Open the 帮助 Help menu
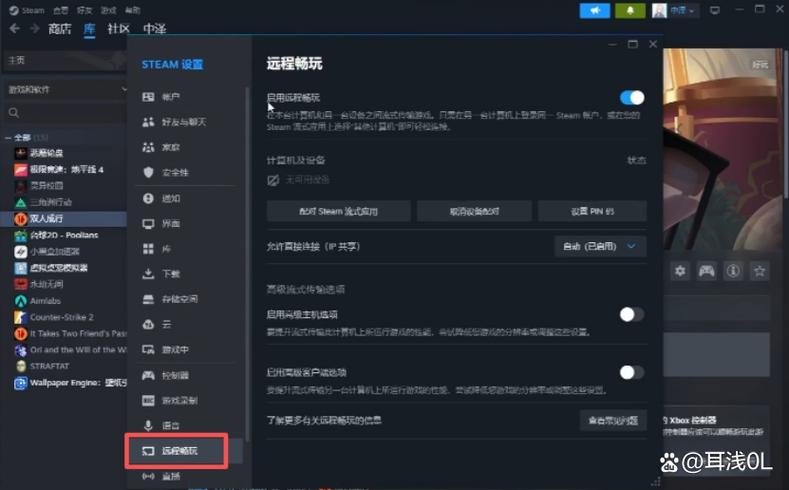 (x=133, y=10)
